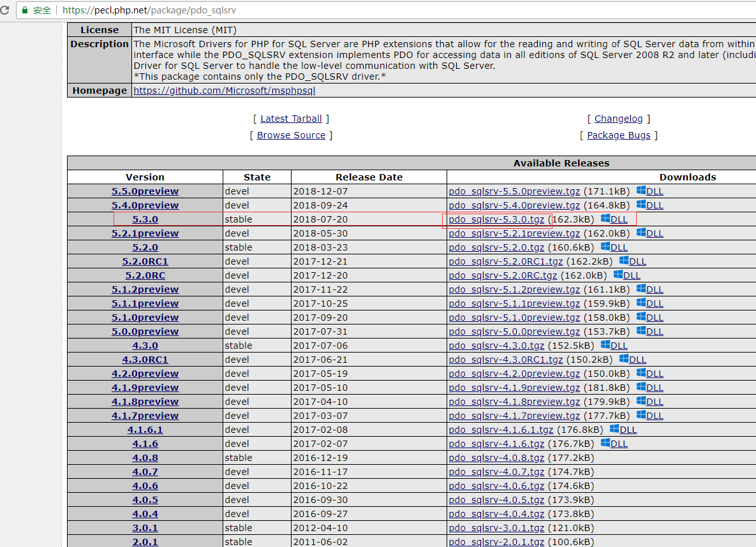
Task: Download Windows DLL for 4.1.8preview
Action: tap(649, 401)
